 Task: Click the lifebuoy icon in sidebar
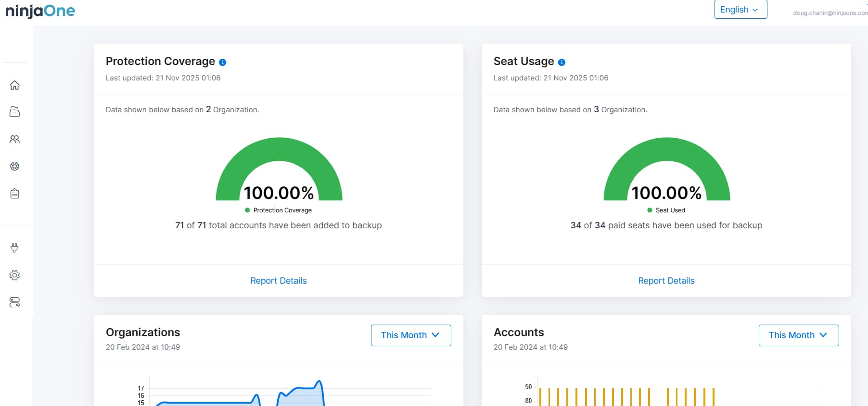coord(14,166)
